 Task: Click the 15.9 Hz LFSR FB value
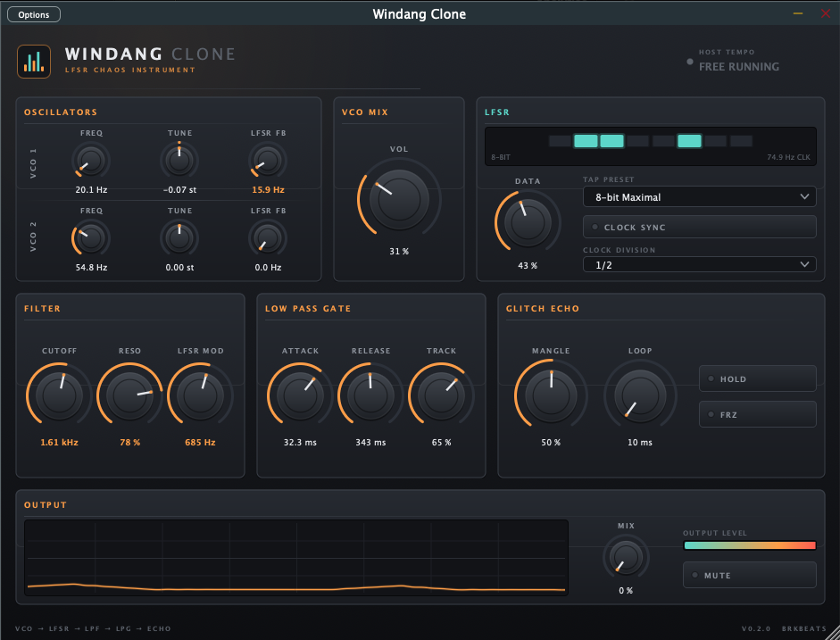click(x=268, y=189)
